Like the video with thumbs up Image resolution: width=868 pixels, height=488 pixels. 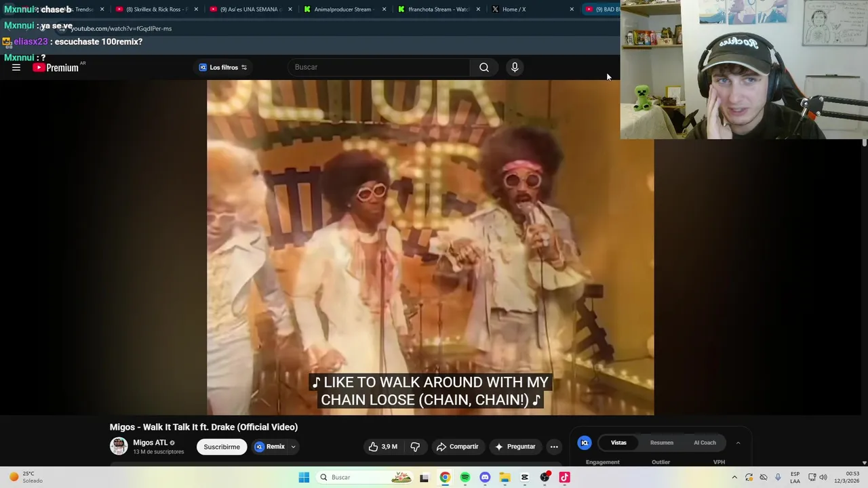point(382,447)
